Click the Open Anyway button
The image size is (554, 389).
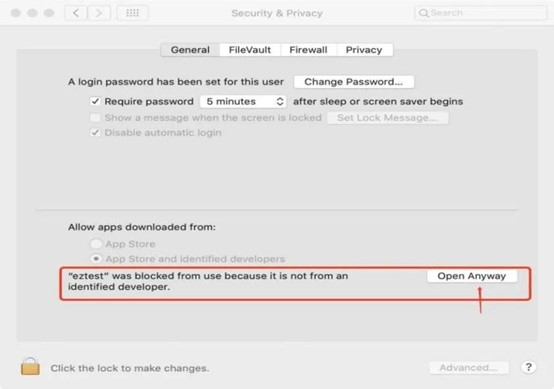[x=472, y=276]
